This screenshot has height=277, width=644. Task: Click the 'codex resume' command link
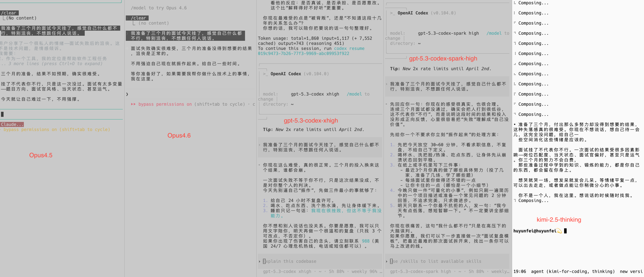click(x=349, y=48)
